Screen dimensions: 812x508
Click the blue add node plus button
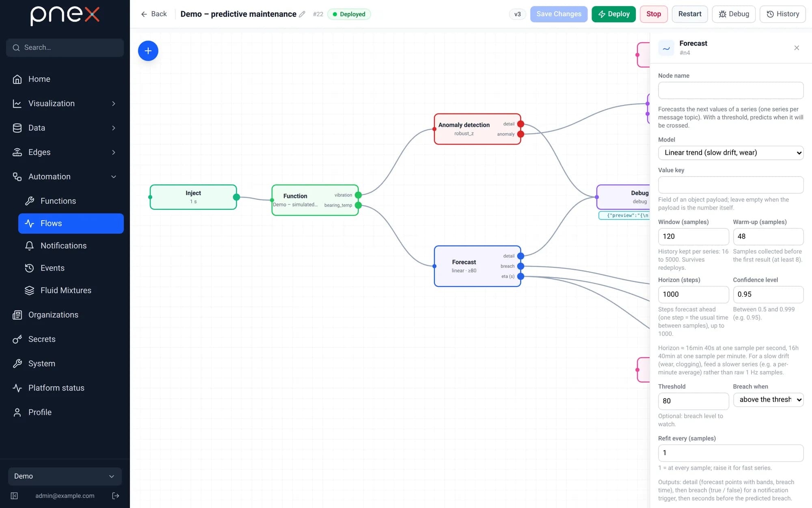[x=148, y=51]
